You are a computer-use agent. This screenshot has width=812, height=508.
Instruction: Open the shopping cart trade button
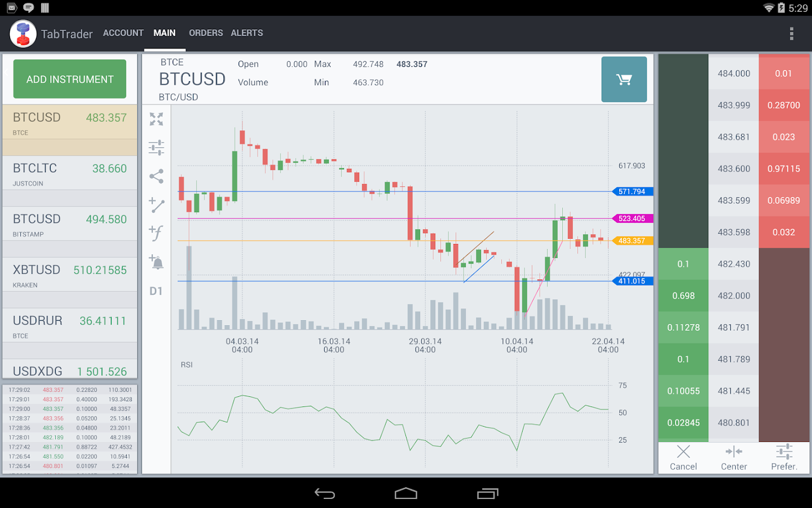click(624, 80)
